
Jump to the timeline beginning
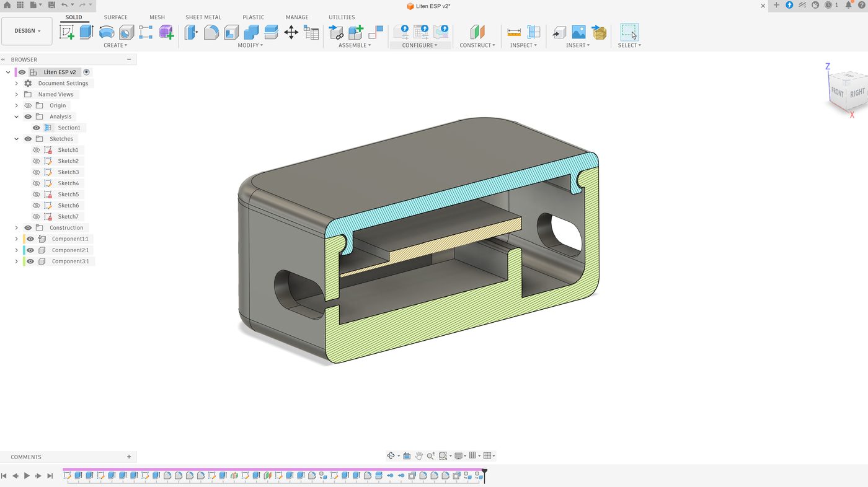coord(4,476)
